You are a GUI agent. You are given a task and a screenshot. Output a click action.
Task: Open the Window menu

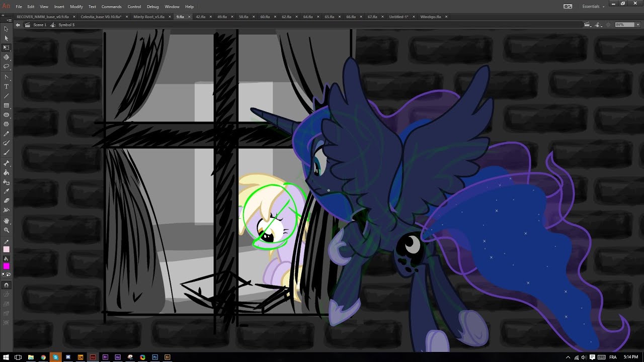(172, 7)
